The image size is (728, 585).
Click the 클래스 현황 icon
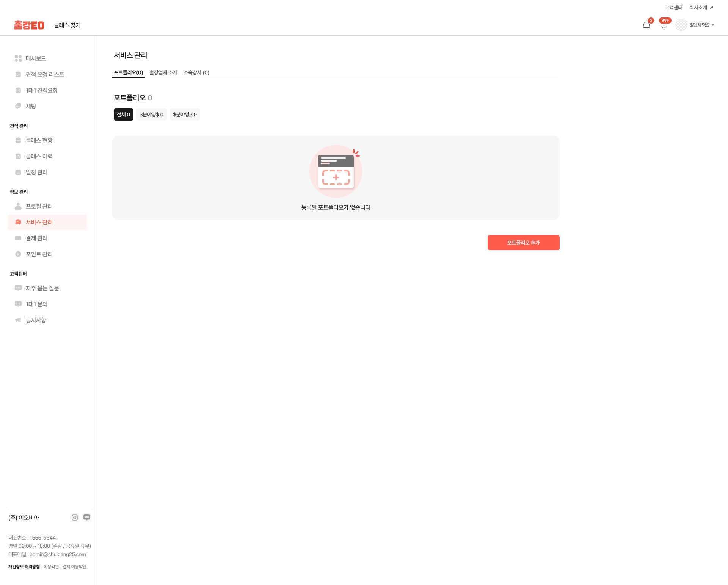point(18,140)
